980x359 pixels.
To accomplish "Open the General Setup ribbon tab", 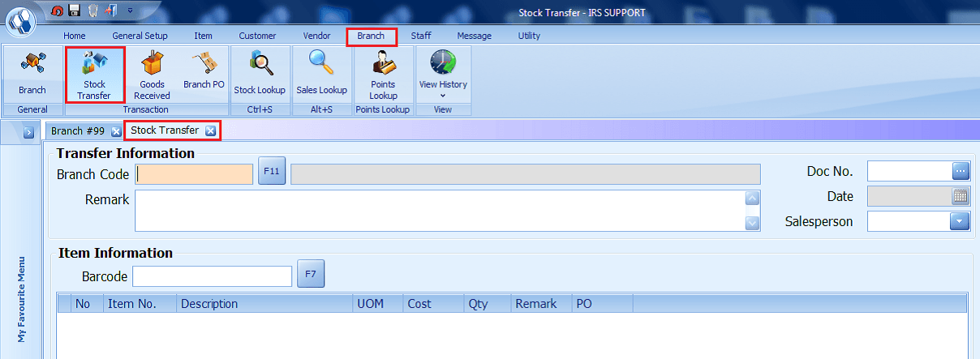I will point(140,36).
